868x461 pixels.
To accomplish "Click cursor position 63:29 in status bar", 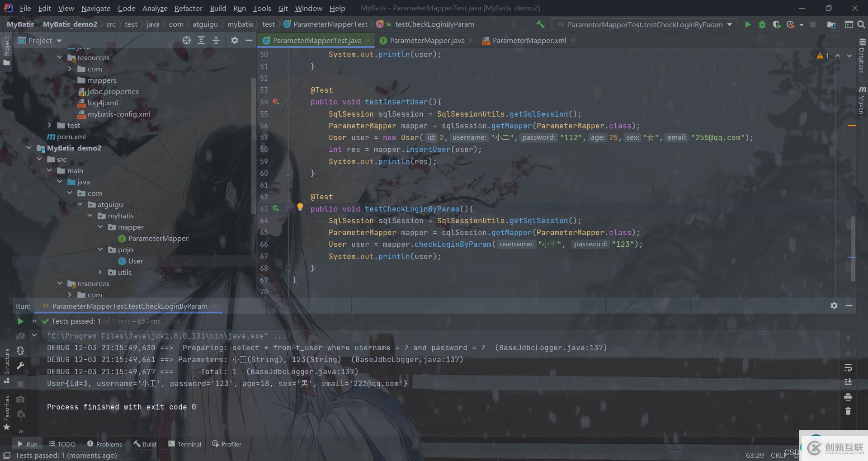I will click(755, 455).
